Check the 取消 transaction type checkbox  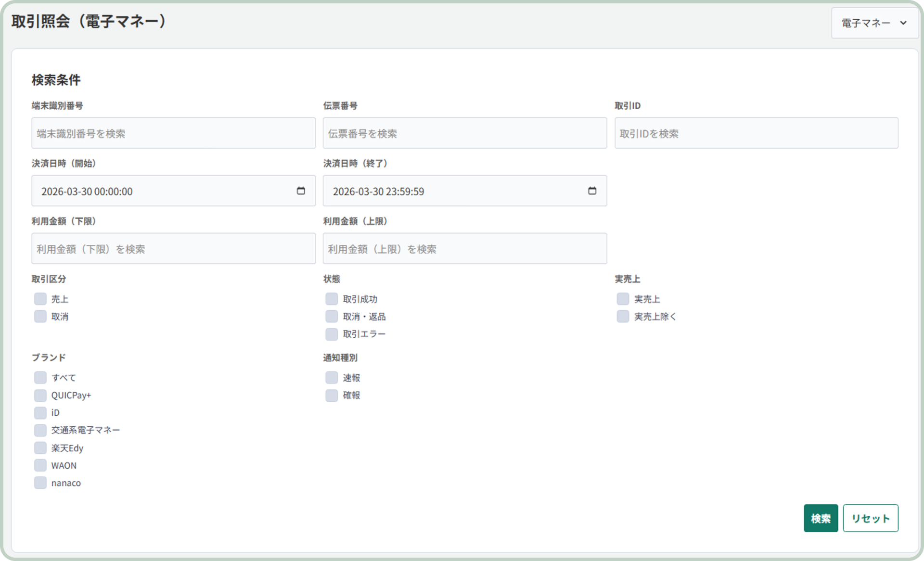(40, 316)
